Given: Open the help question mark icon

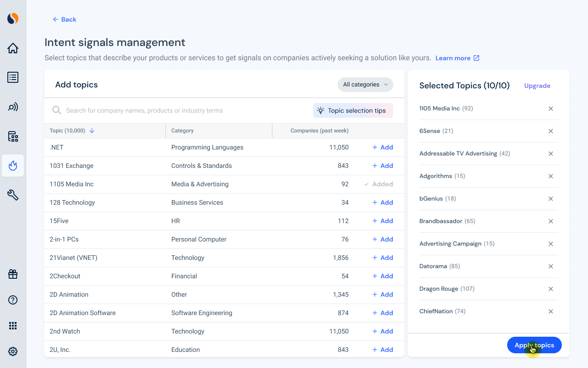Looking at the screenshot, I should (x=13, y=300).
